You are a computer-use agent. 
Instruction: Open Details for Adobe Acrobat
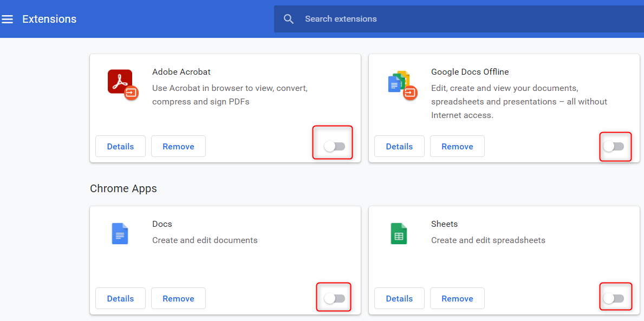pyautogui.click(x=120, y=146)
